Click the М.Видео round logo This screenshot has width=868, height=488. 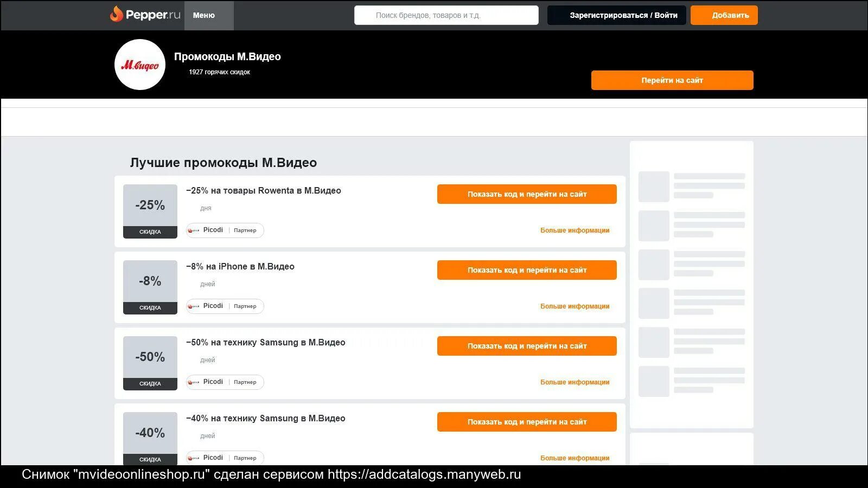click(140, 65)
